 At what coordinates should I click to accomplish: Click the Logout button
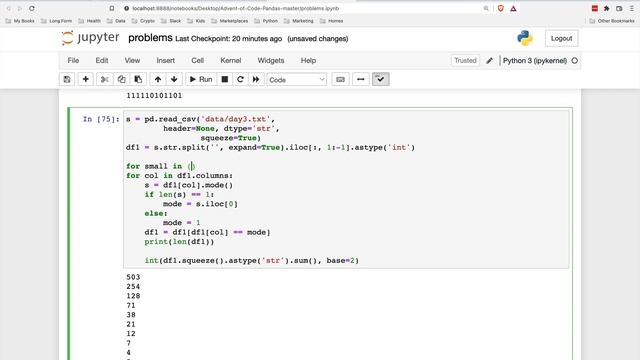561,38
